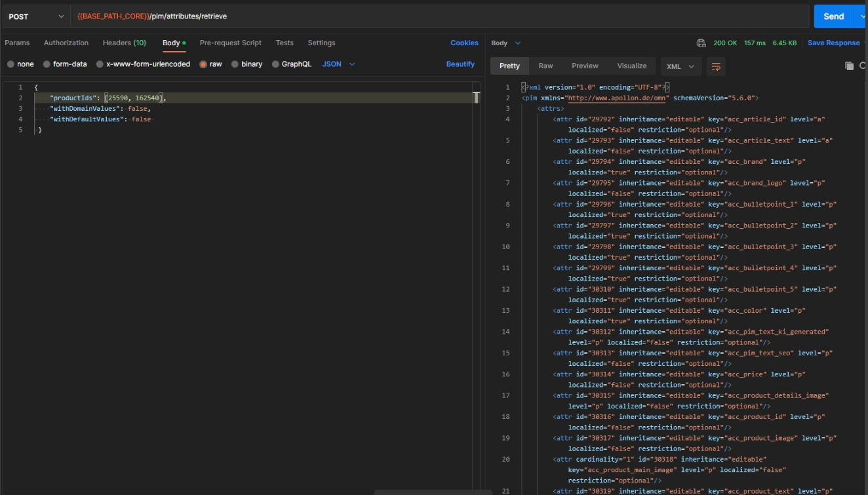Choose x-www-form-urlencoded body option

143,64
